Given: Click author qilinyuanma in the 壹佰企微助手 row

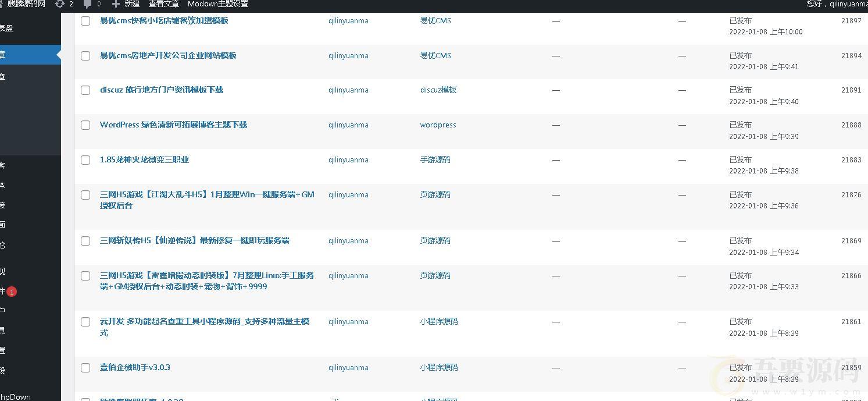Looking at the screenshot, I should click(x=348, y=367).
